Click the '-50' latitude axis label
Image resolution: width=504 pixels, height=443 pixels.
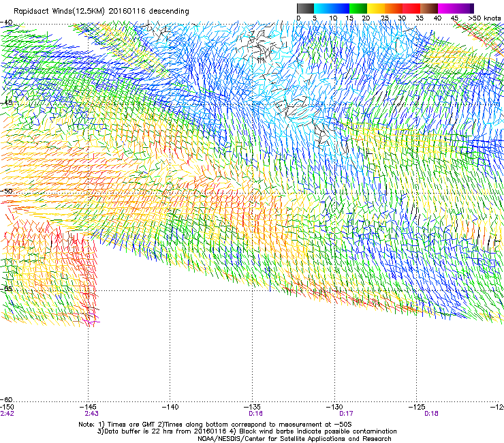tap(6, 192)
